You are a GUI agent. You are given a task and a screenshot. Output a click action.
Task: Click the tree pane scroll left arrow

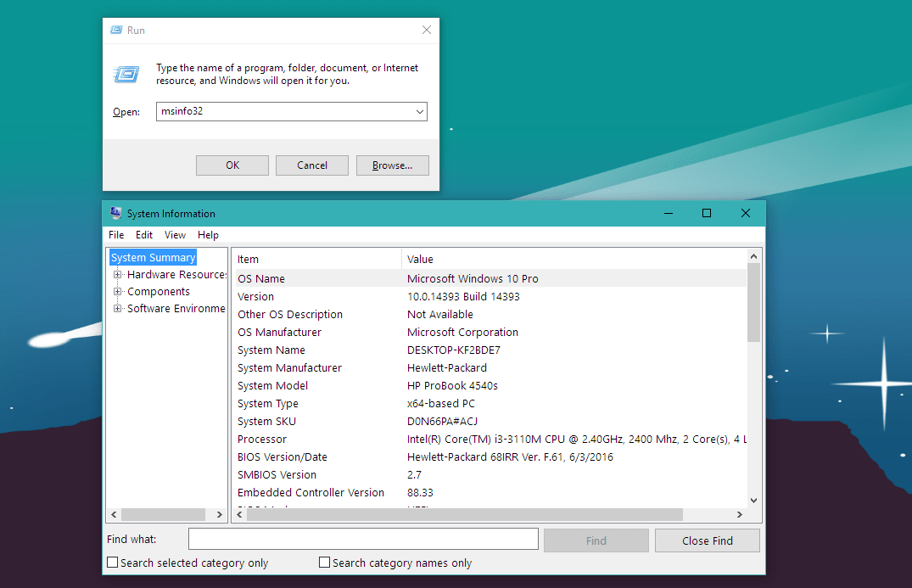(114, 515)
